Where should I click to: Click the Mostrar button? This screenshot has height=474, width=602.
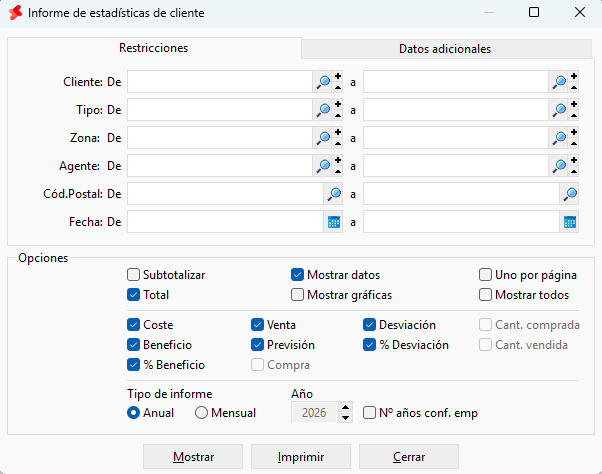[x=193, y=457]
